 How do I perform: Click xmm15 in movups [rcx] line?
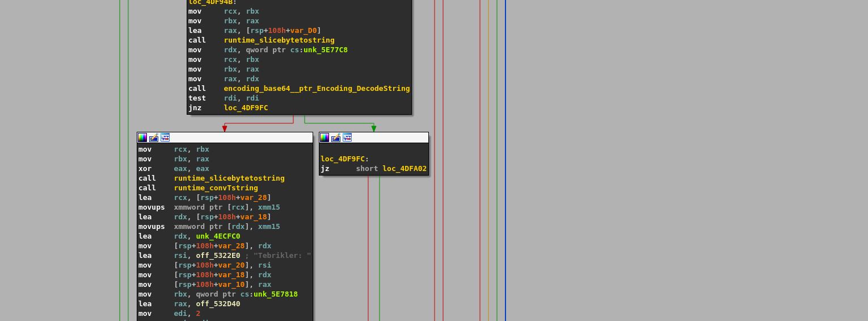(x=269, y=207)
